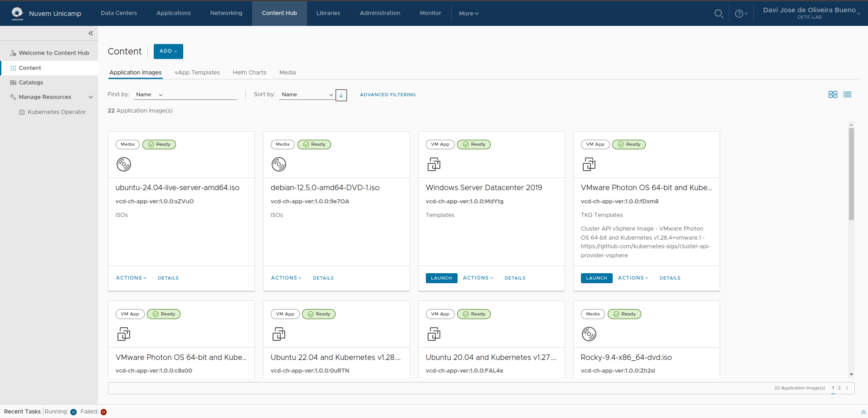Open ADVANCED FILTERING options

pyautogui.click(x=388, y=95)
